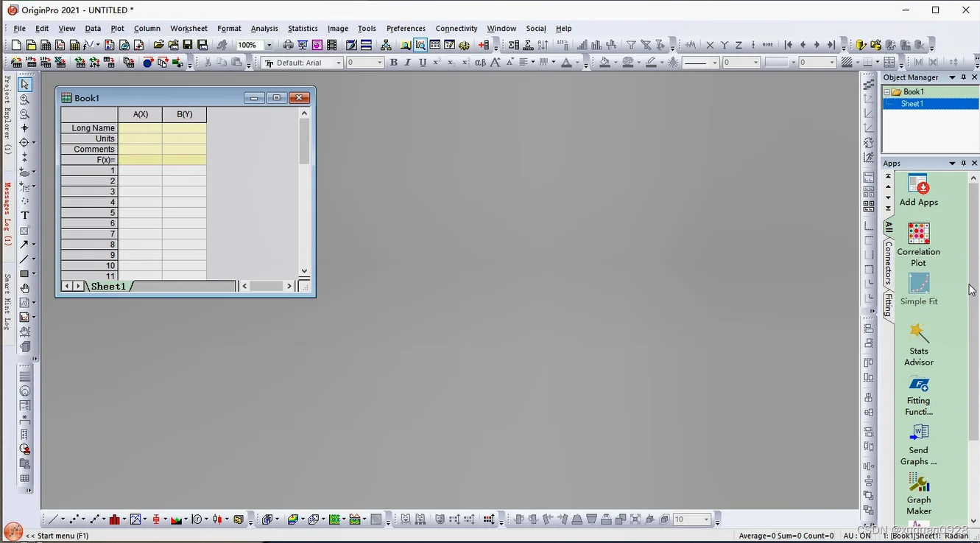Select the Arrow drawing tool
The width and height of the screenshot is (980, 543).
[25, 244]
